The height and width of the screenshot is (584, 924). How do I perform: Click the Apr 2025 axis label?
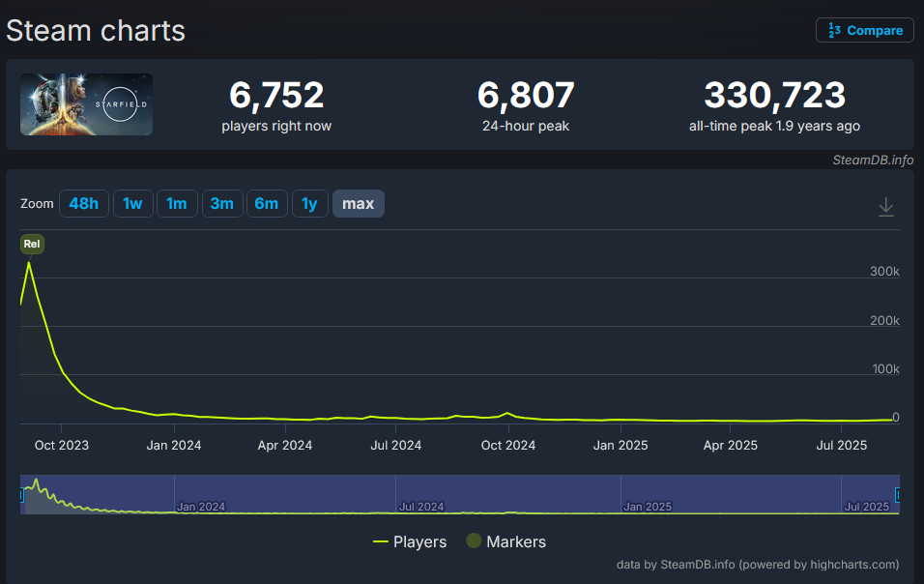[730, 446]
